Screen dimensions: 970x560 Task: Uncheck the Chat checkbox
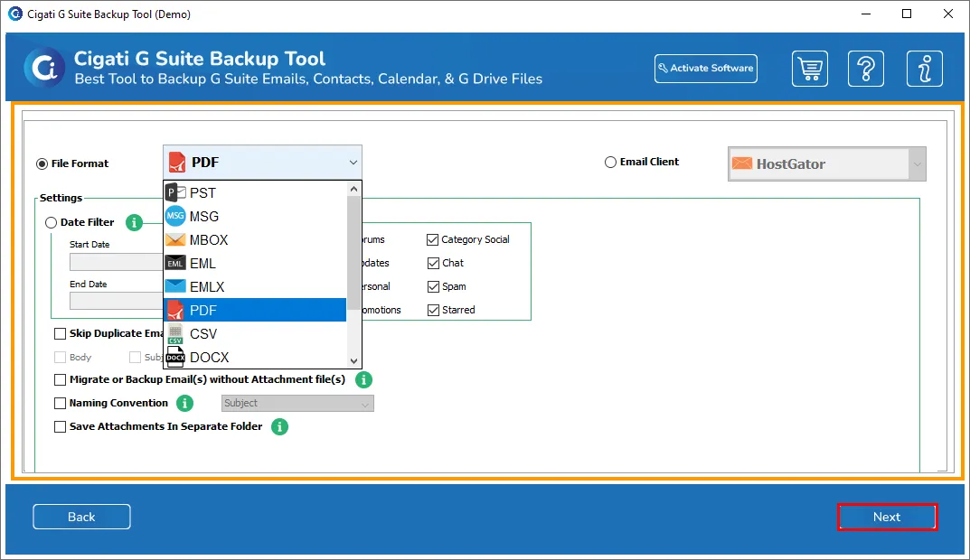pos(433,264)
